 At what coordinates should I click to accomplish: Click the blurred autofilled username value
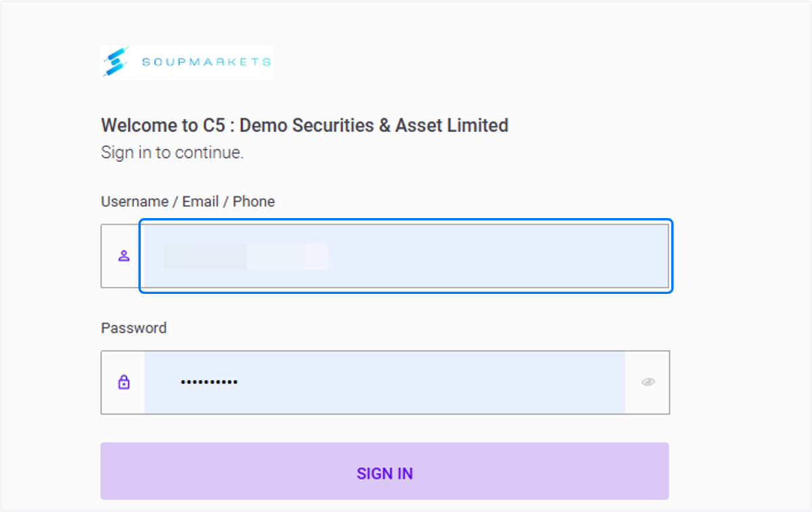246,257
